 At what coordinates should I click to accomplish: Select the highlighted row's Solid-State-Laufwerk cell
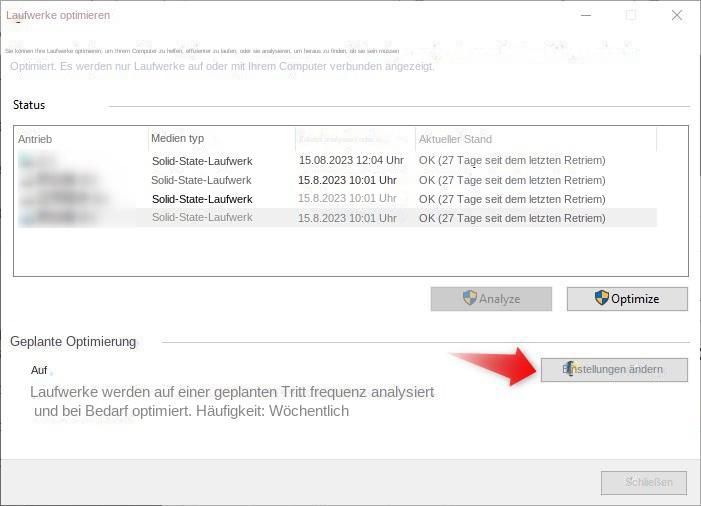(x=202, y=218)
